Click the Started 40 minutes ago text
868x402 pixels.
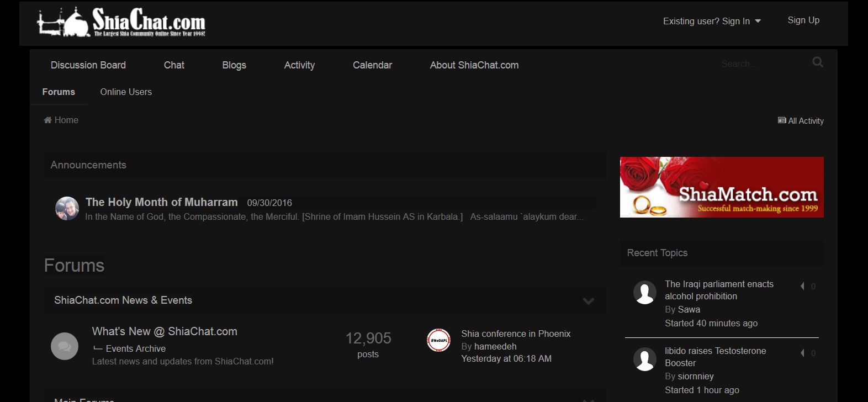711,323
